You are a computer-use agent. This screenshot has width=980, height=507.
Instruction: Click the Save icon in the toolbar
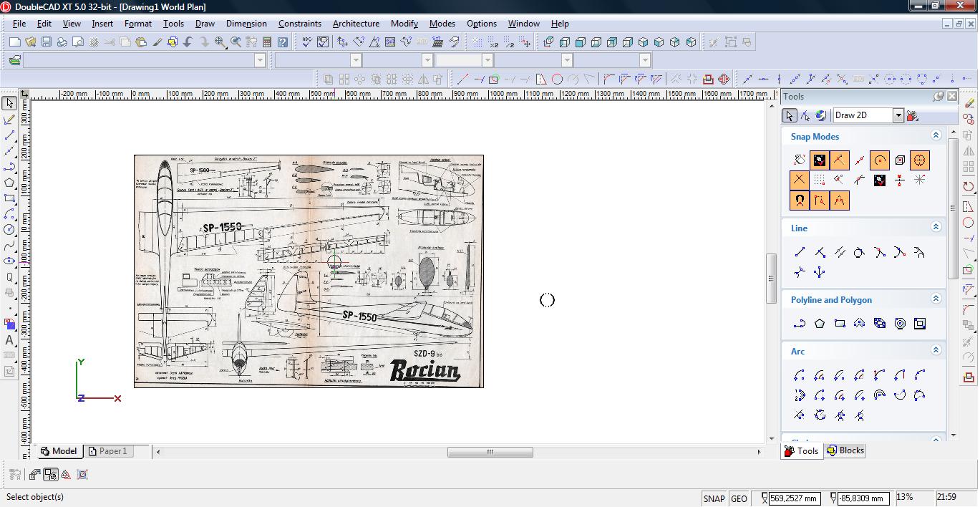(47, 42)
